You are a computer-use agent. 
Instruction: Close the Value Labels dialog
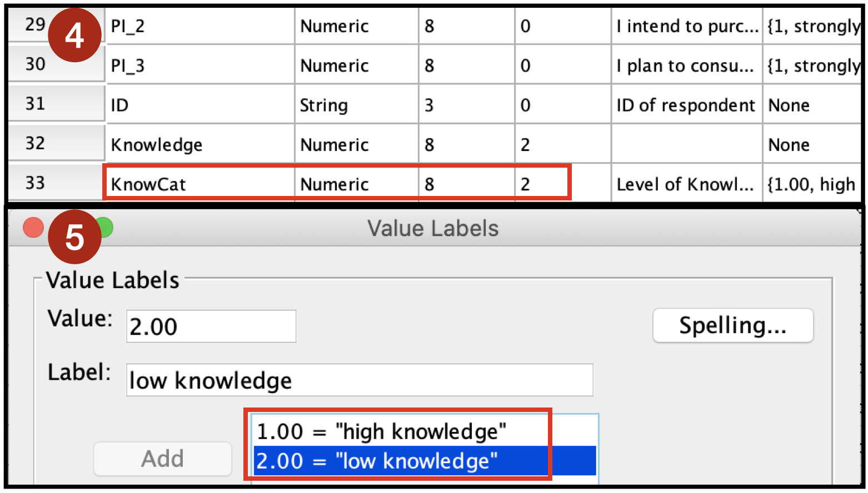coord(33,227)
